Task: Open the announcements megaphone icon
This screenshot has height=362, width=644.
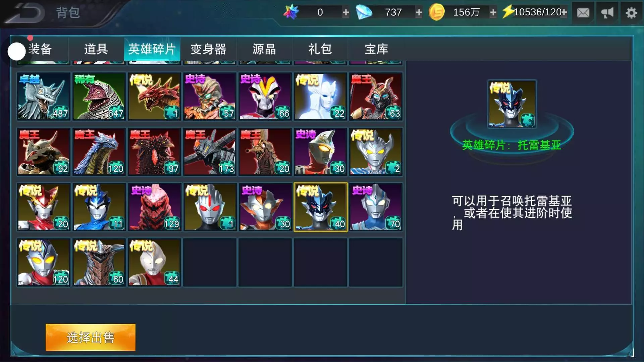Action: (607, 13)
